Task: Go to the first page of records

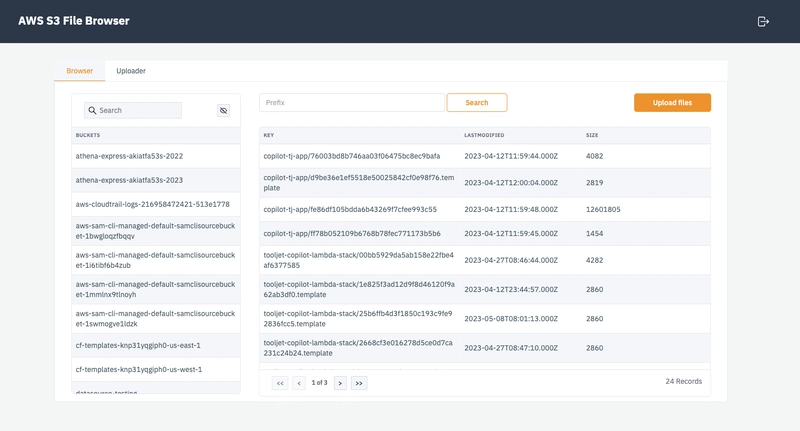Action: (280, 383)
